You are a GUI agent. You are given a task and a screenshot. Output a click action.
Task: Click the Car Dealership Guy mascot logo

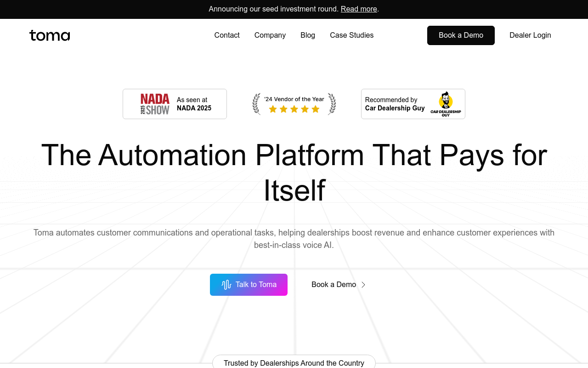click(x=446, y=104)
